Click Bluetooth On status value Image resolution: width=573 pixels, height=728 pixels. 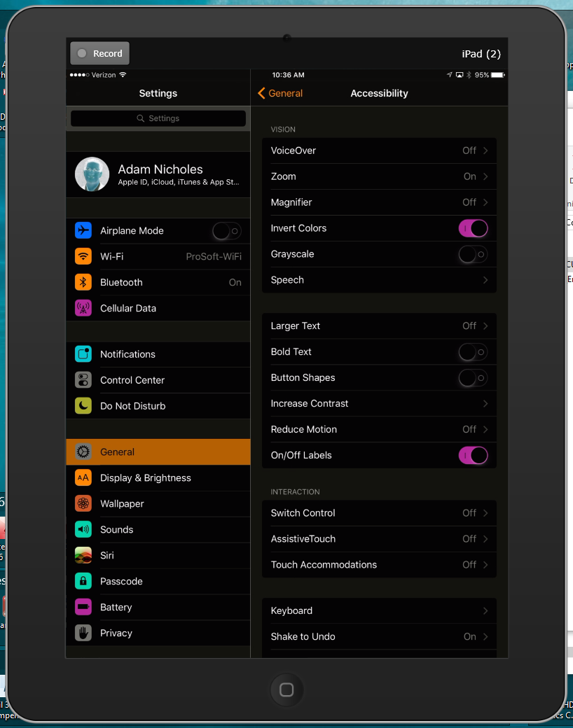point(235,282)
